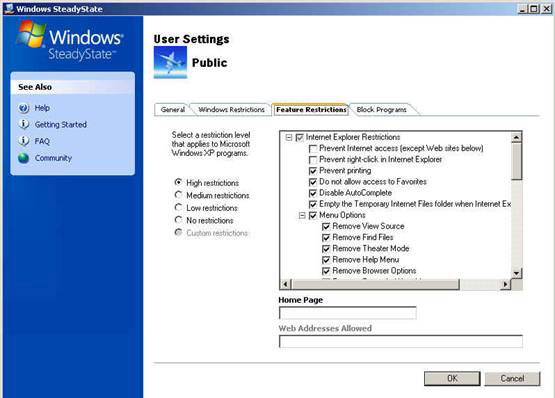Viewport: 555px width, 398px height.
Task: Select No restrictions radio button
Action: click(x=178, y=220)
